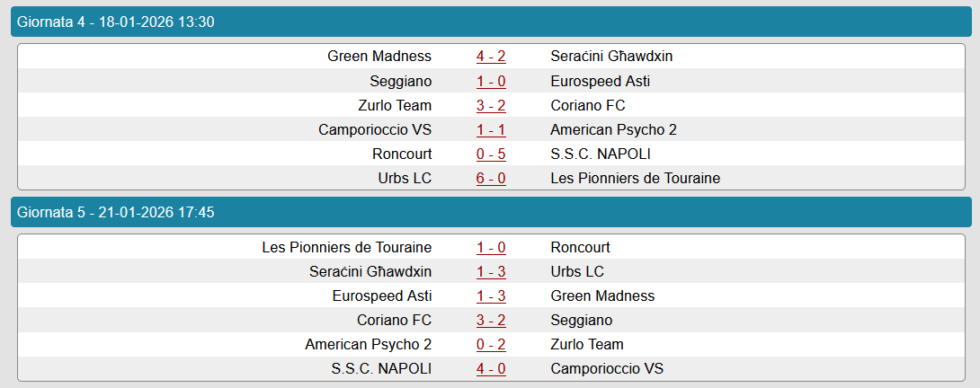The width and height of the screenshot is (980, 388).
Task: Open the Zurlo Team vs Coriano FC 3 - 2 score
Action: pos(491,105)
